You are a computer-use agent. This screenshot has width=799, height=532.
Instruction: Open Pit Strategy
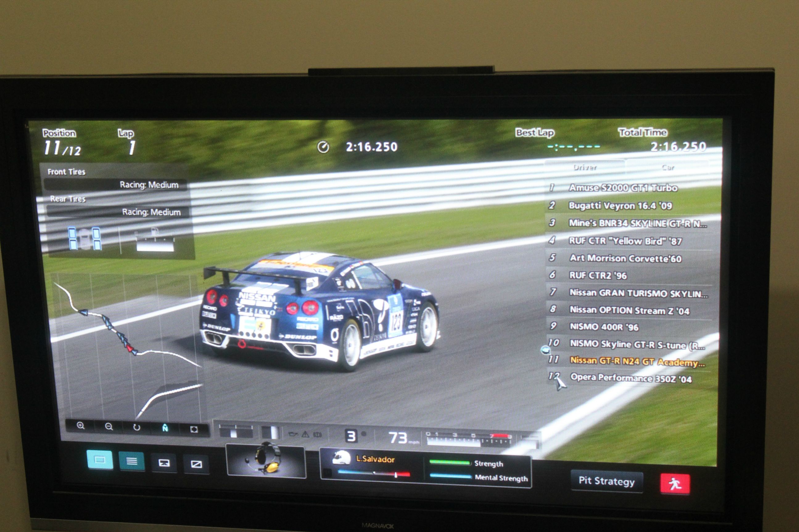[607, 481]
